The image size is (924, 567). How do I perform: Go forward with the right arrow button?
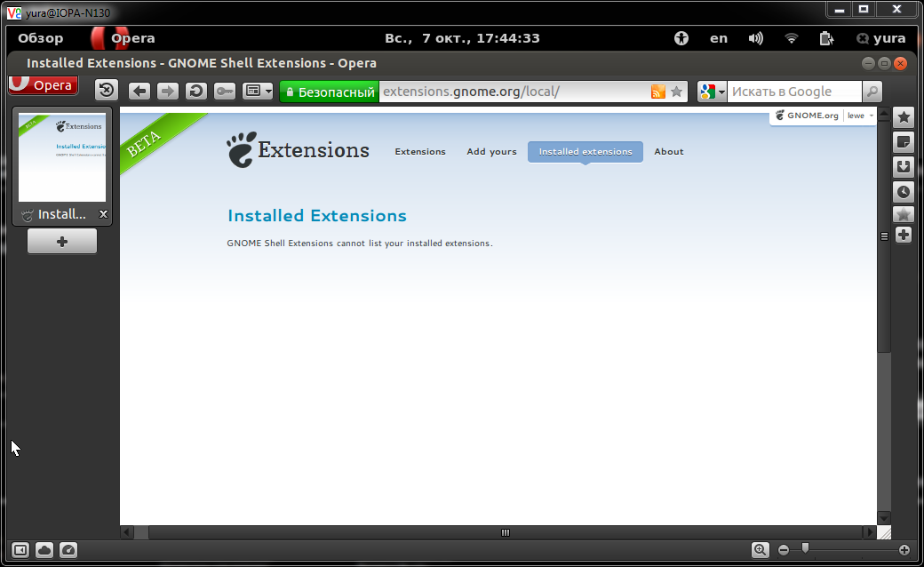coord(168,91)
